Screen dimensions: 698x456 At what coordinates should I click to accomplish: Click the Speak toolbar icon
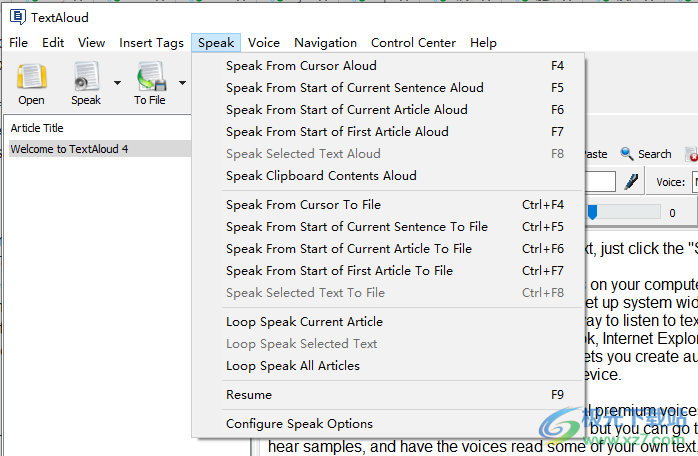pos(86,77)
